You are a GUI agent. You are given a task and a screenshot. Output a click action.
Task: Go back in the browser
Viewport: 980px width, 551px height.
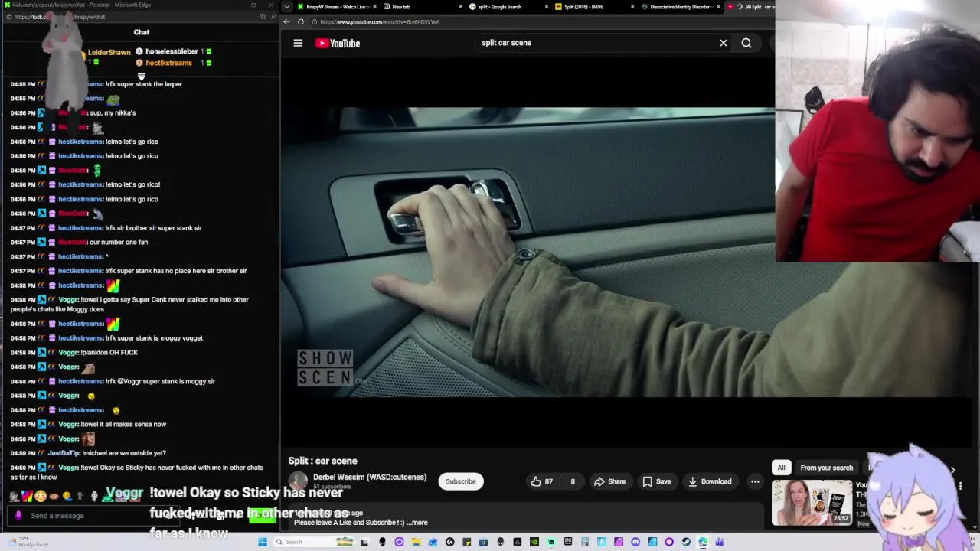tap(286, 21)
